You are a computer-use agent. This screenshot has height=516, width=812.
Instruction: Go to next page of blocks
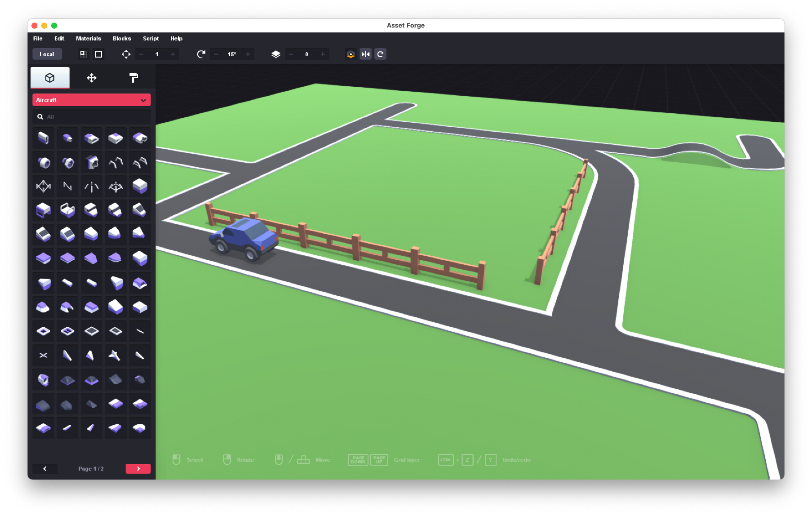coord(138,469)
